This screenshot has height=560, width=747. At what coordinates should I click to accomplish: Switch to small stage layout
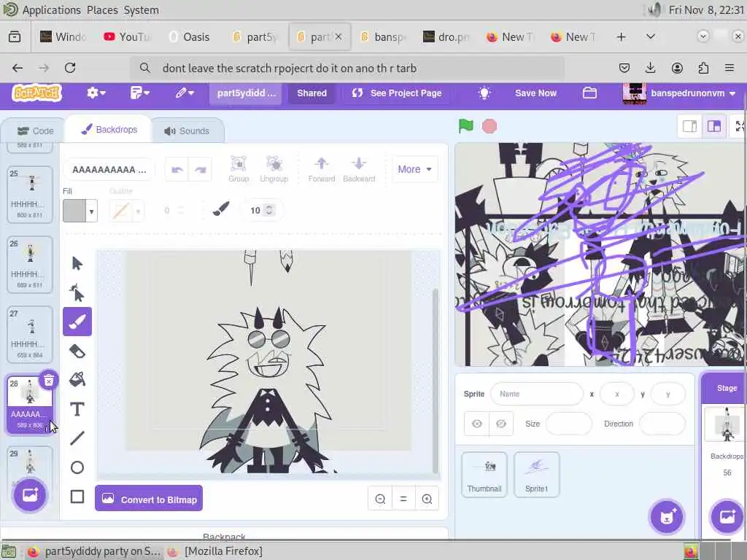[x=690, y=126]
